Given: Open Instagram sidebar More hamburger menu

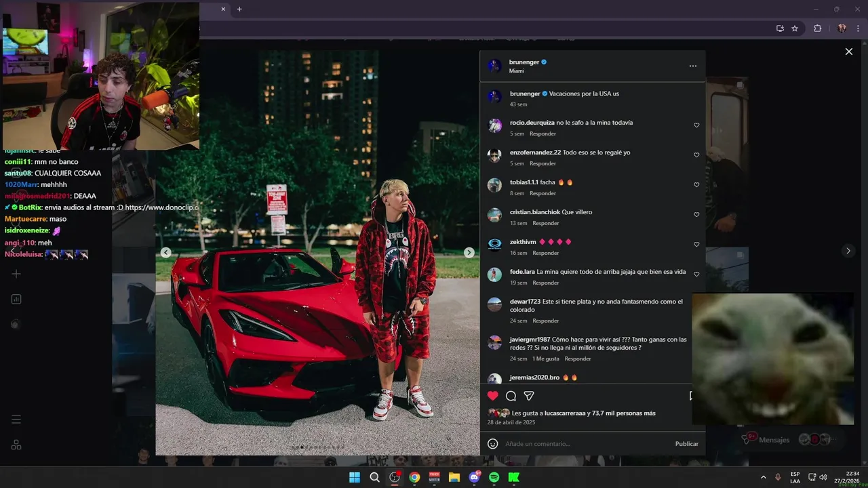Looking at the screenshot, I should [x=16, y=420].
